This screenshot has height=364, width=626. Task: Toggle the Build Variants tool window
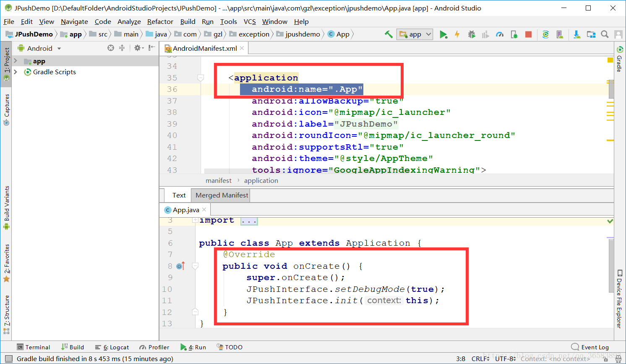6,208
